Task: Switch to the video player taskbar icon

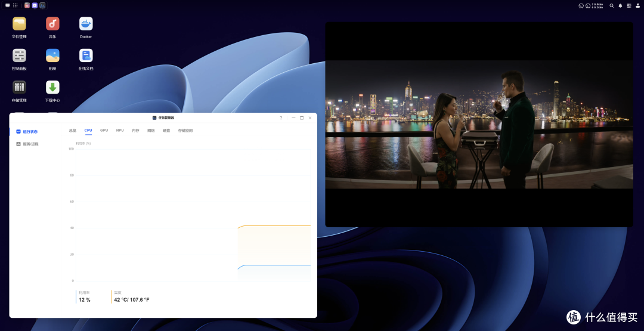Action: [27, 5]
